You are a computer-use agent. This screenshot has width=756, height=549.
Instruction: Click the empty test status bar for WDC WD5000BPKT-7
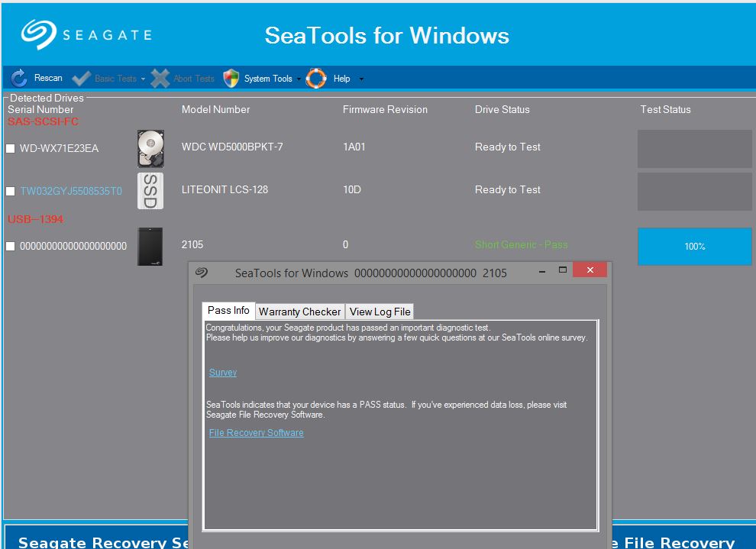coord(694,149)
